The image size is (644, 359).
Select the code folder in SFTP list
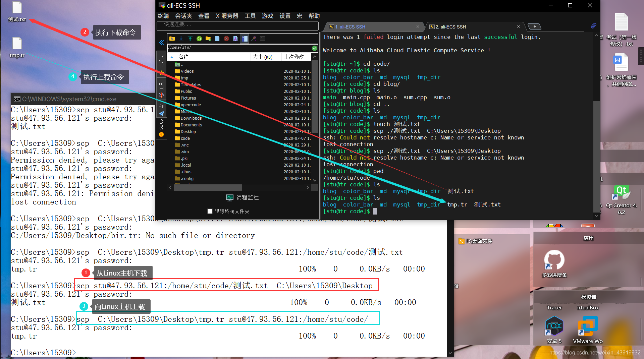(239, 138)
